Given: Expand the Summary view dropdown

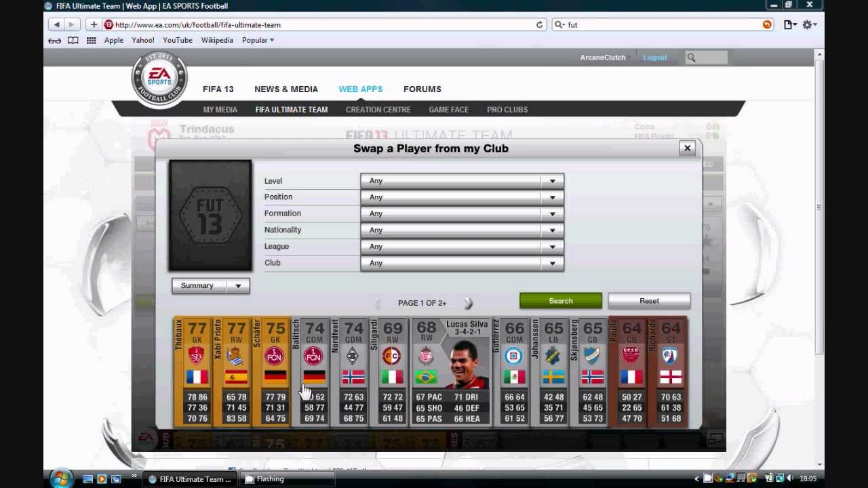Looking at the screenshot, I should [x=211, y=286].
